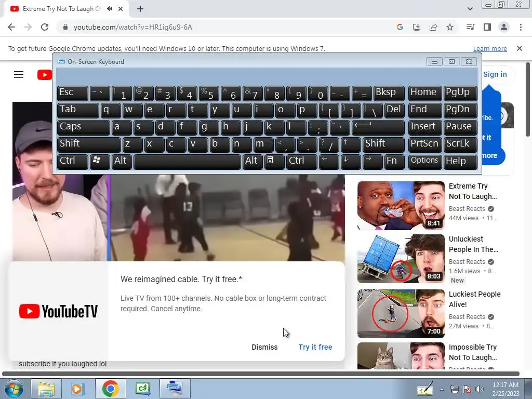This screenshot has width=532, height=399.
Task: Click the Luckiest People Alive! title
Action: coord(475,299)
